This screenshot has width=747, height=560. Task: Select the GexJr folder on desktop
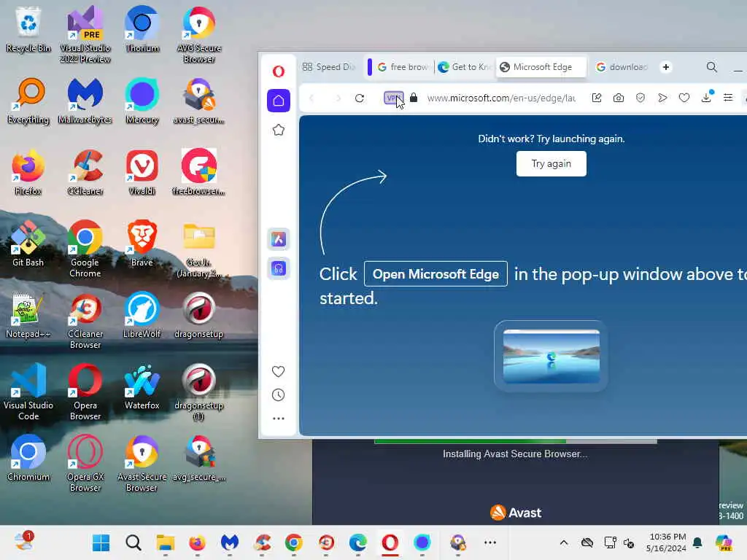199,249
